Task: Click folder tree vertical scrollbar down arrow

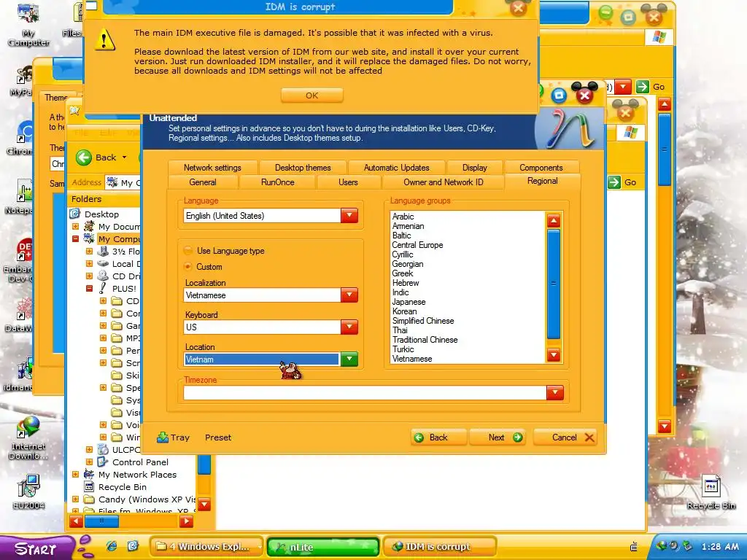Action: tap(204, 504)
